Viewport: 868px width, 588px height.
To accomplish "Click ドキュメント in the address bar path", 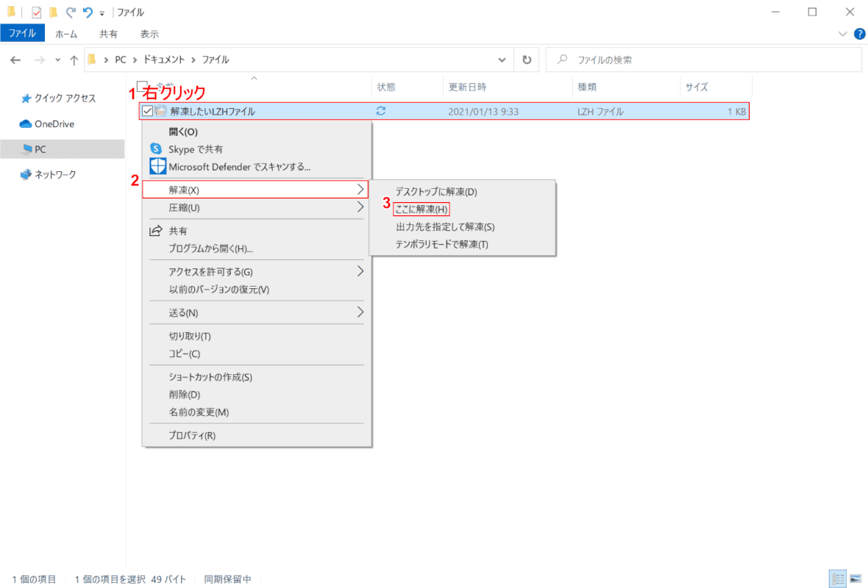I will click(x=164, y=60).
